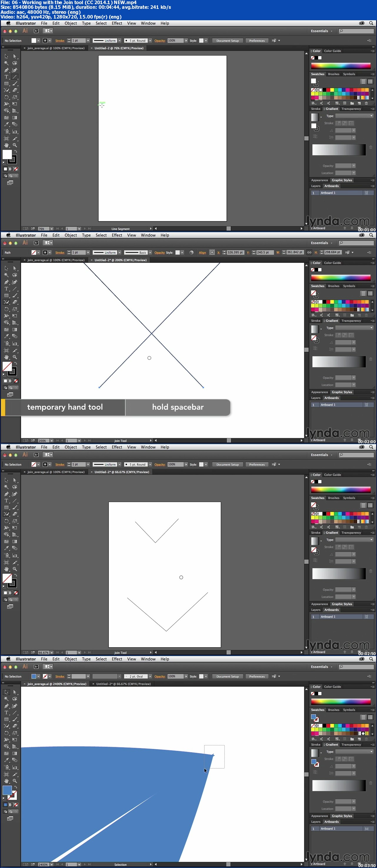Open the Window menu in the 66.67% window
Viewport: 377px width, 868px height.
(149, 447)
